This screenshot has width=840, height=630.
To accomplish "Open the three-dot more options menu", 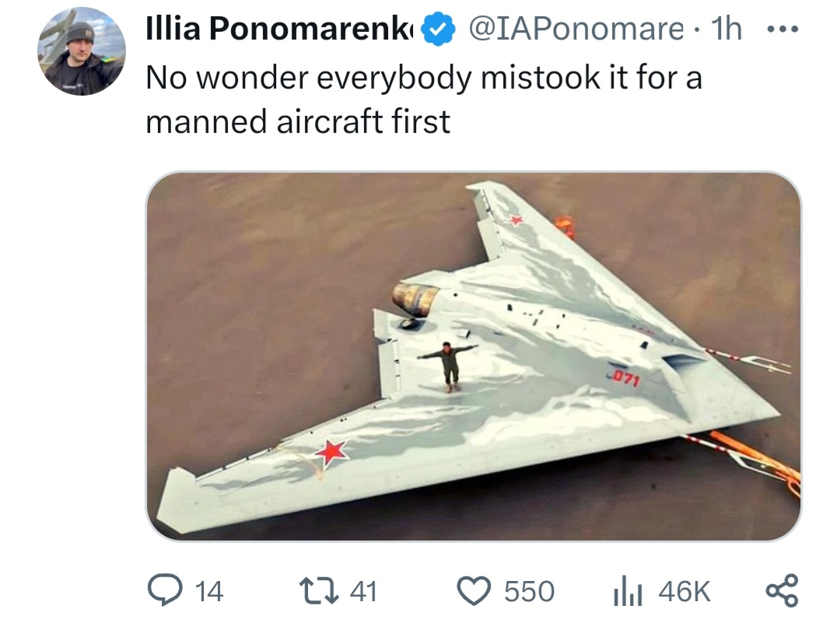I will 782,29.
